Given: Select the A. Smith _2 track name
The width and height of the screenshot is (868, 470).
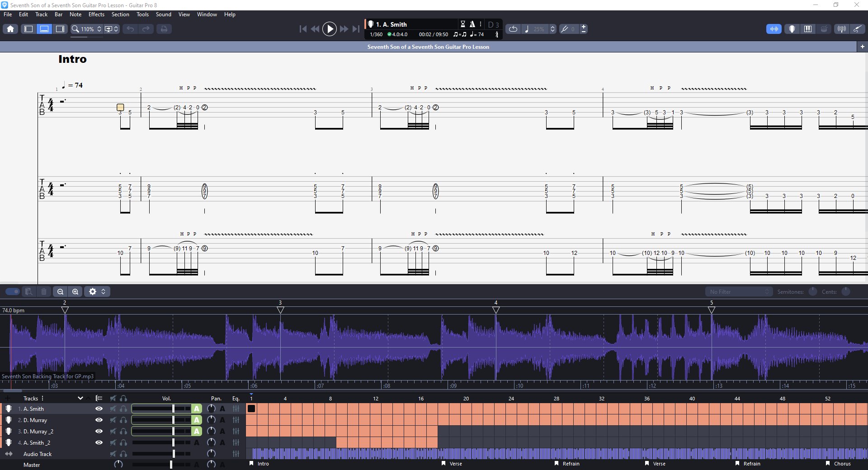Looking at the screenshot, I should click(x=37, y=442).
